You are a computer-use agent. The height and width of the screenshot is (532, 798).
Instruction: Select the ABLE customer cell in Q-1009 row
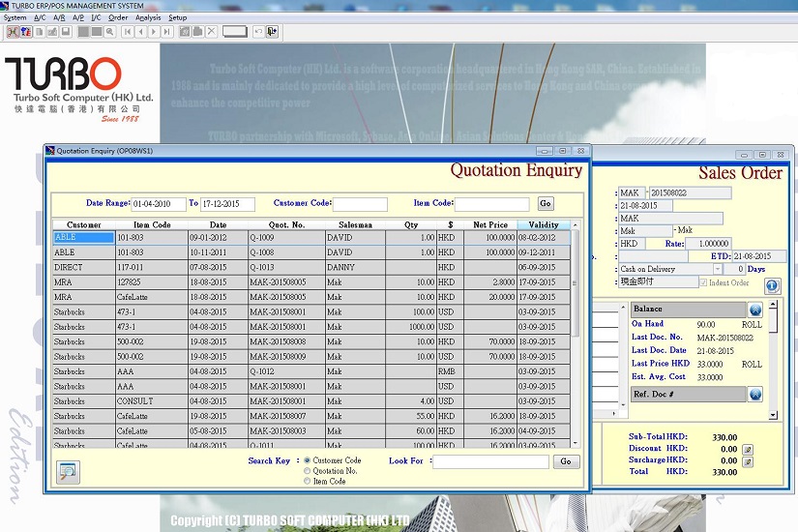84,237
